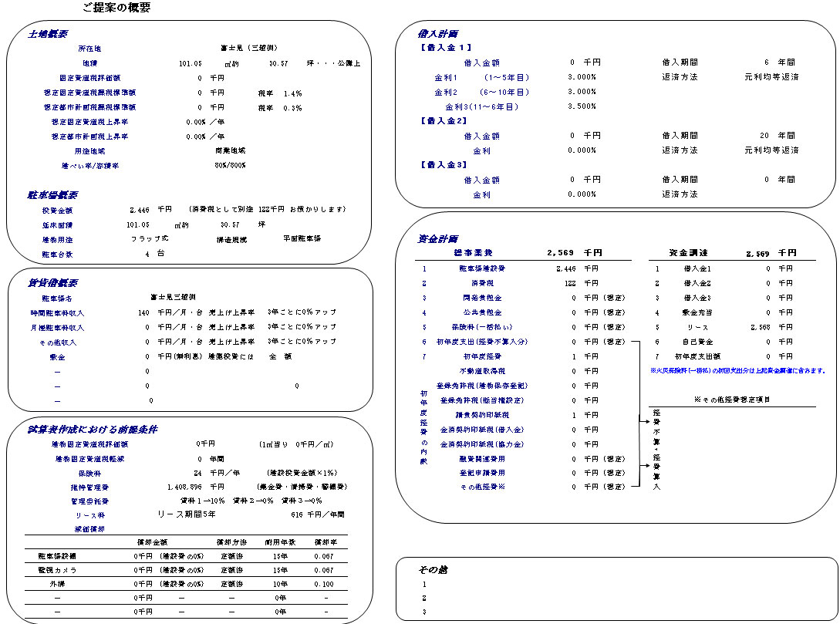Click the '初年度経費' row label
The image size is (840, 624).
[482, 356]
